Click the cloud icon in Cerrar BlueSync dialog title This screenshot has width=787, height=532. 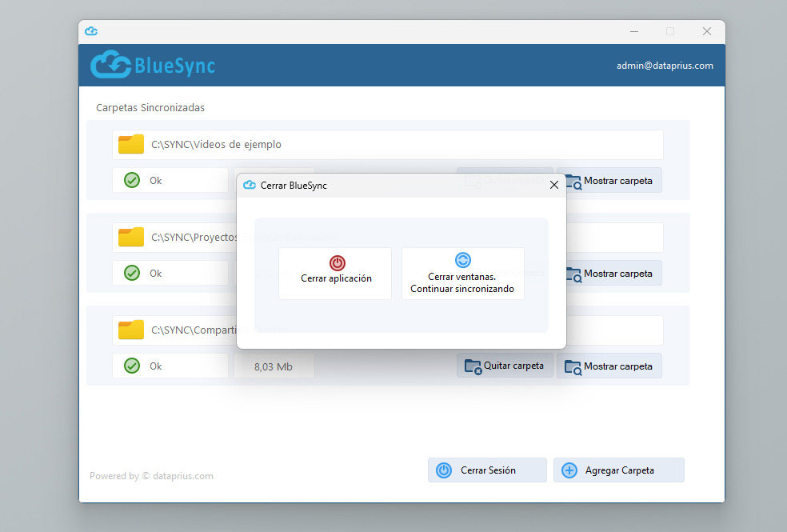(250, 185)
